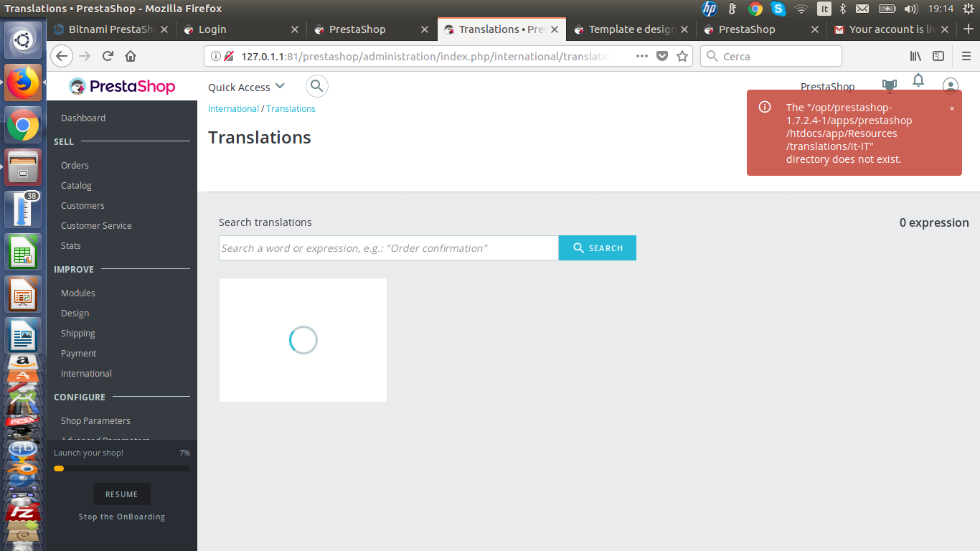Focus the Search translations input field
This screenshot has height=551, width=980.
point(389,248)
